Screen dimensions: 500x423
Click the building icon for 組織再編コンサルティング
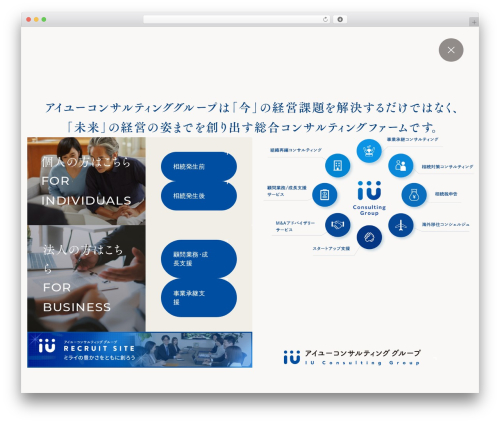[338, 165]
